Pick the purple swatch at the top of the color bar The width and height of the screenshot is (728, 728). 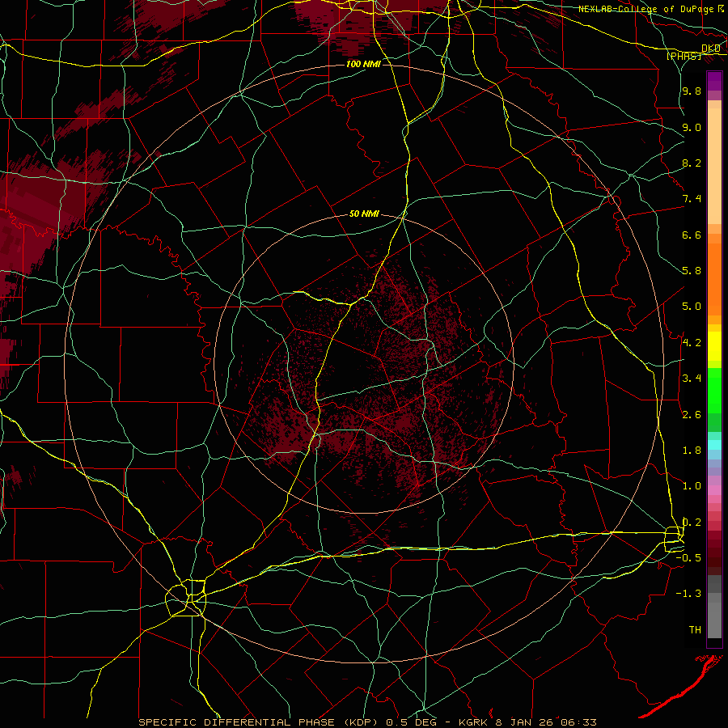pyautogui.click(x=714, y=81)
